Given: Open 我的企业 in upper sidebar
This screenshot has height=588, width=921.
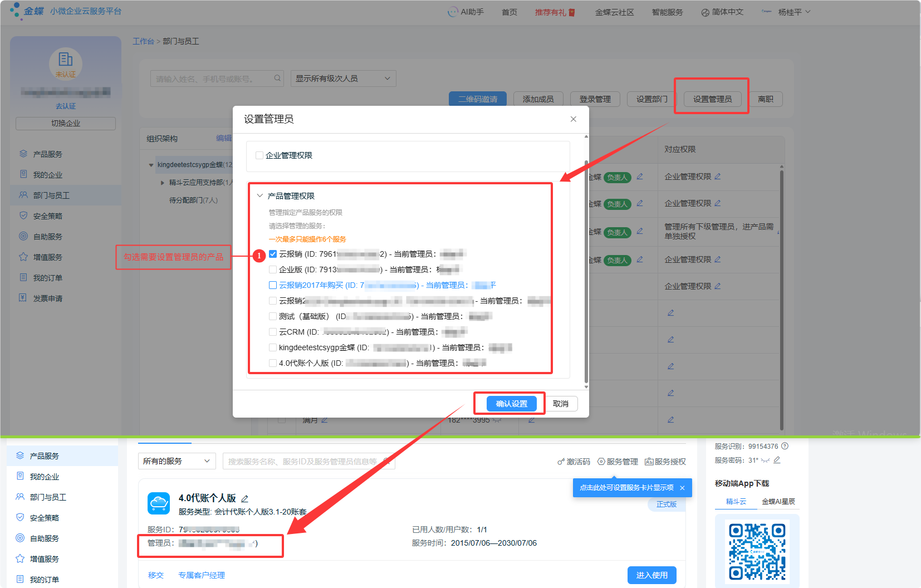Looking at the screenshot, I should coord(47,175).
